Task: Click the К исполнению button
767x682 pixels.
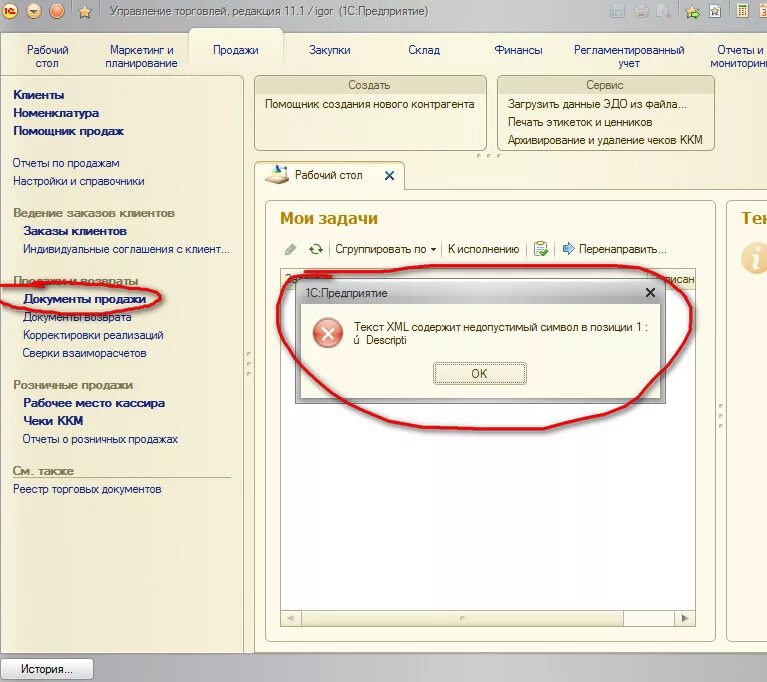Action: click(483, 250)
